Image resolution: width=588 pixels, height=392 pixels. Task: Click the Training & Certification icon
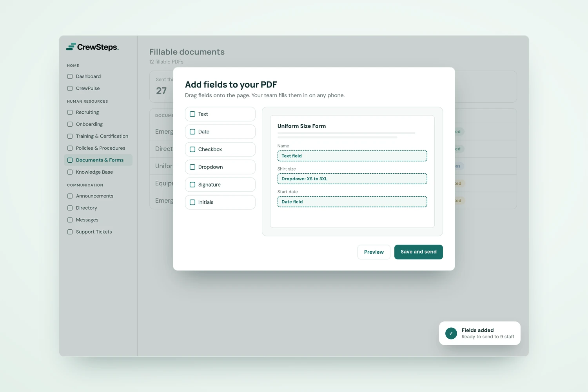point(70,136)
